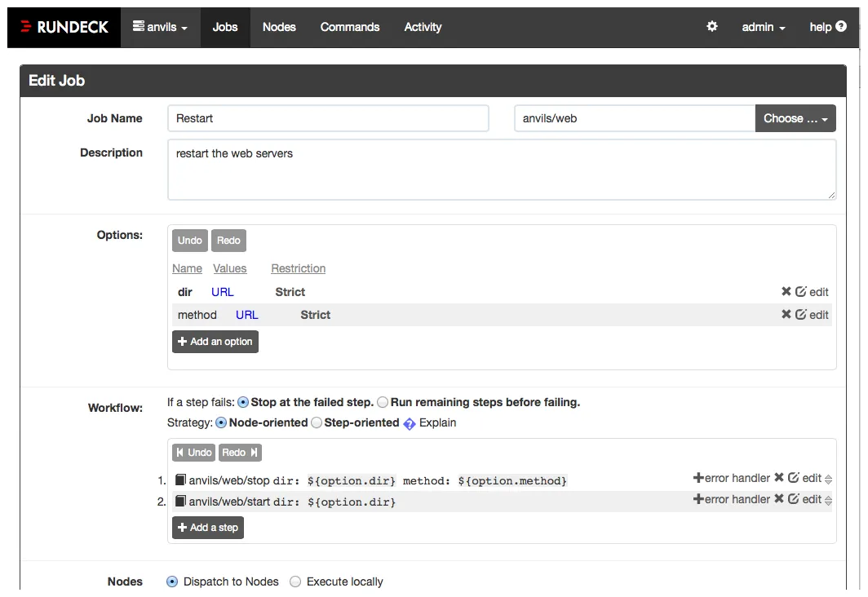
Task: Click Redo in the Options section
Action: point(228,241)
